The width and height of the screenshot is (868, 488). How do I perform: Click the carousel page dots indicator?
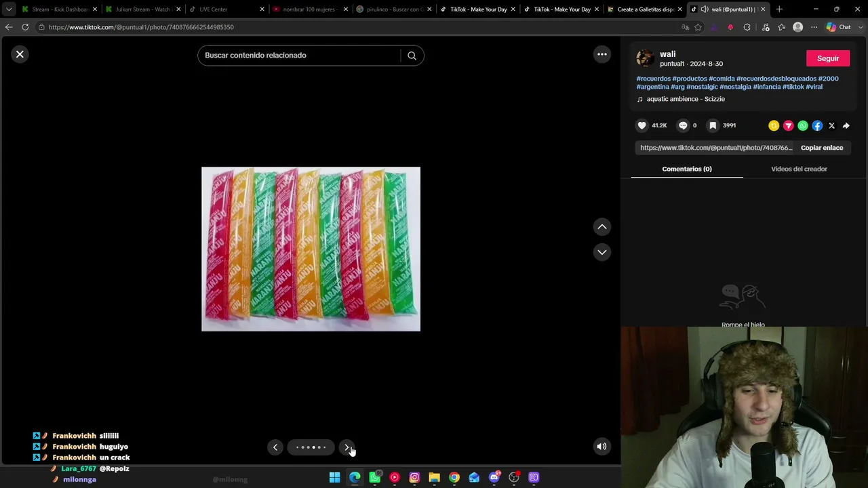(x=311, y=447)
